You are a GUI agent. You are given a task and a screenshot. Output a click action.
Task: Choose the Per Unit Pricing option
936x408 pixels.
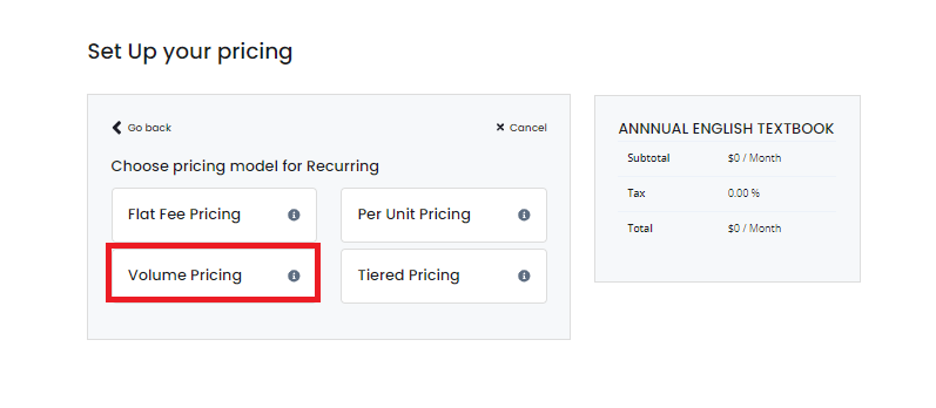click(x=444, y=215)
